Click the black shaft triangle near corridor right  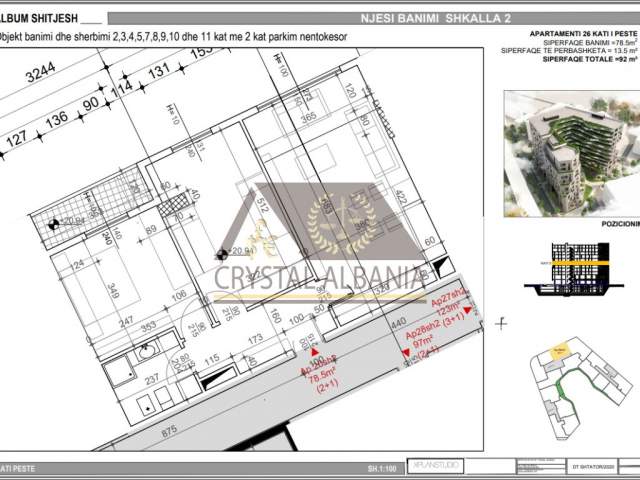point(441,266)
